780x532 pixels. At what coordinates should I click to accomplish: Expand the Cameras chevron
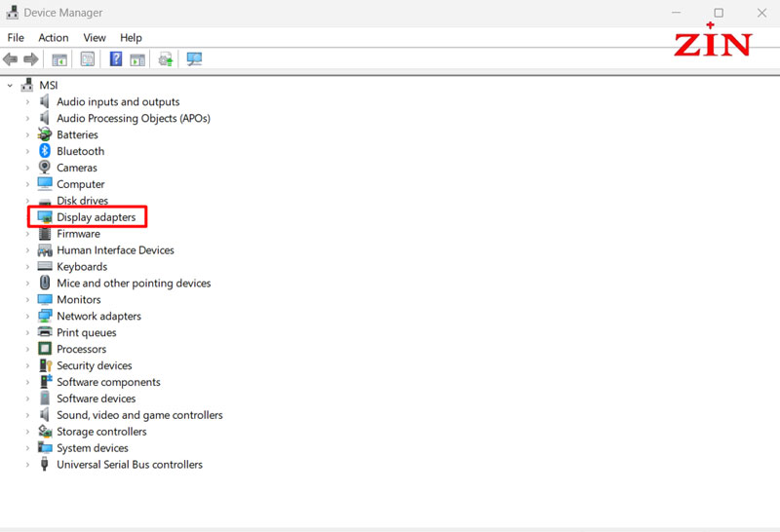pos(27,168)
